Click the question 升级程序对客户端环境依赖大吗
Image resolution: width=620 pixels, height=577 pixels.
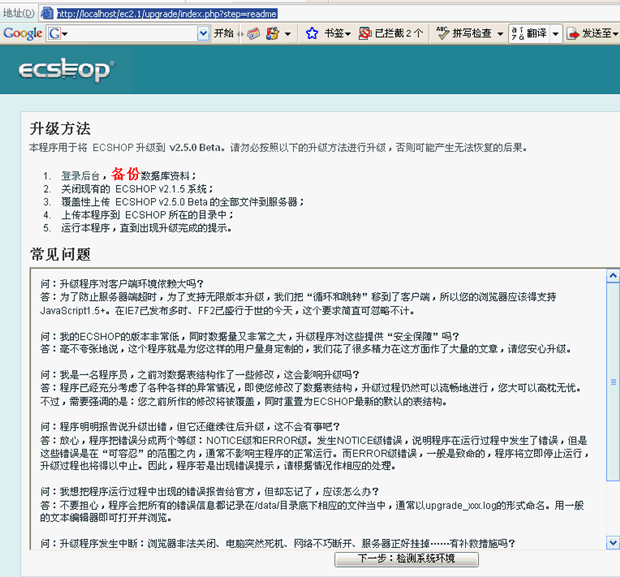pos(122,284)
